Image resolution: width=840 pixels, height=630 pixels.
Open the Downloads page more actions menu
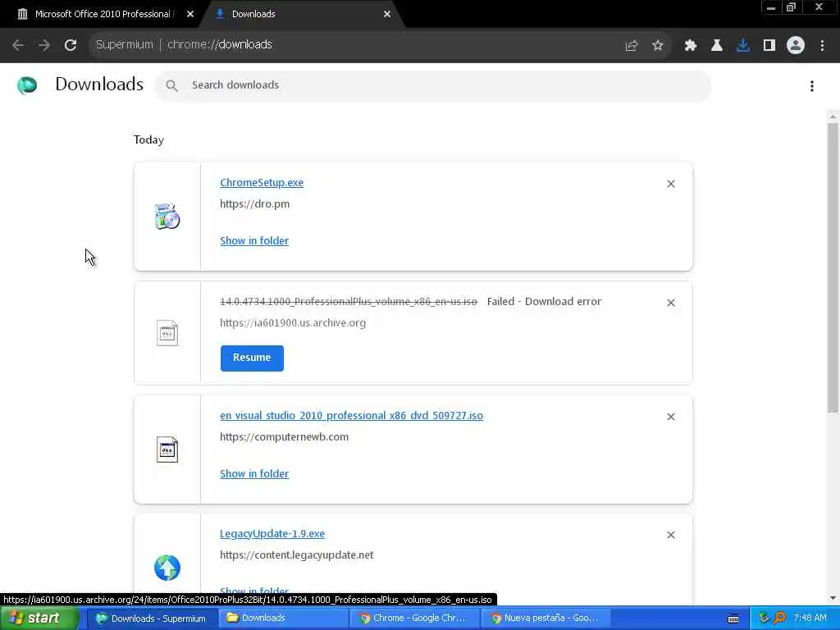(812, 86)
